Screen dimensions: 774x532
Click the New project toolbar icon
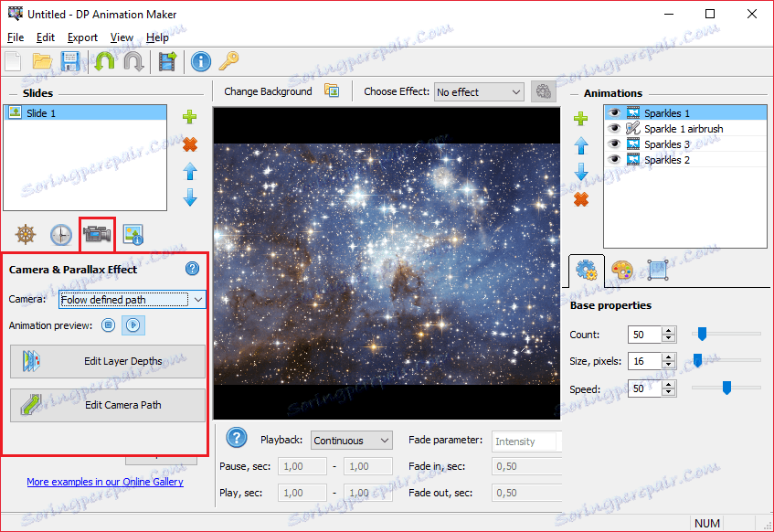tap(14, 62)
